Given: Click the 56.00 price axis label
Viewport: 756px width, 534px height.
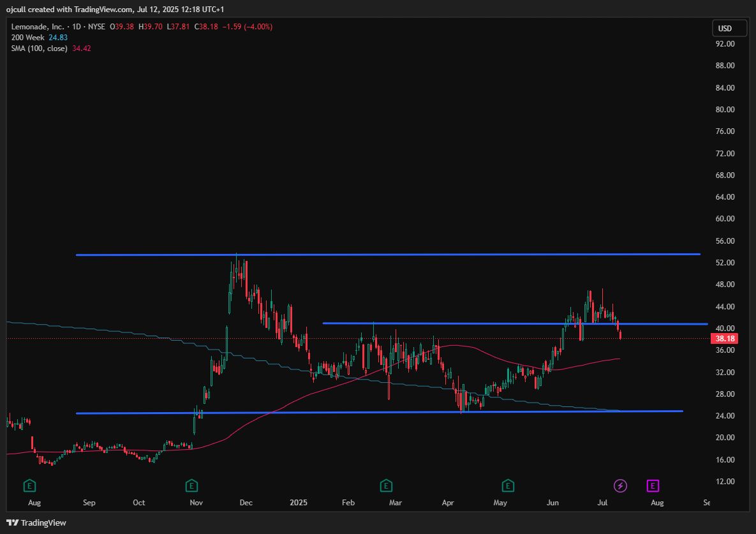Looking at the screenshot, I should click(725, 241).
